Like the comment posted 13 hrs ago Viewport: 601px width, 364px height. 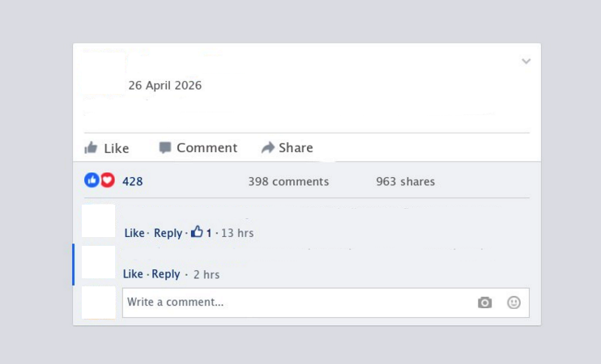[x=134, y=233]
